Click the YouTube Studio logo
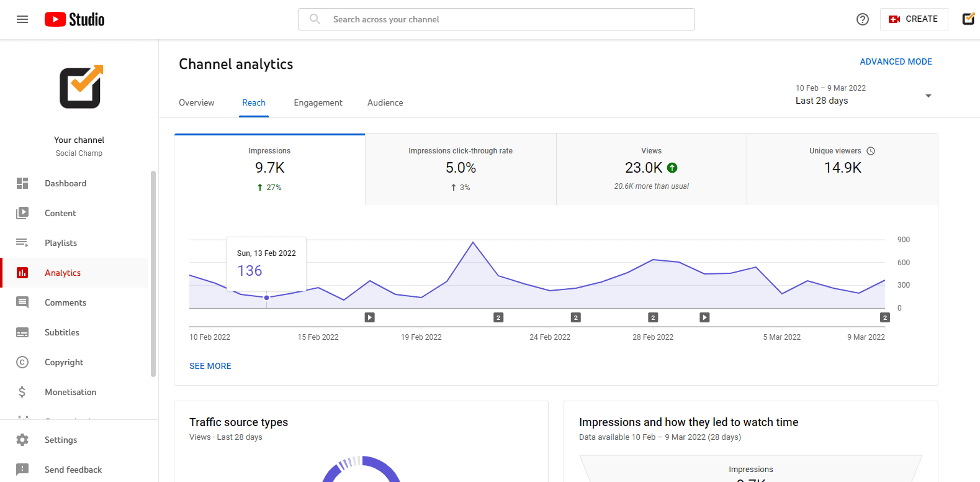Image resolution: width=980 pixels, height=482 pixels. 74,19
